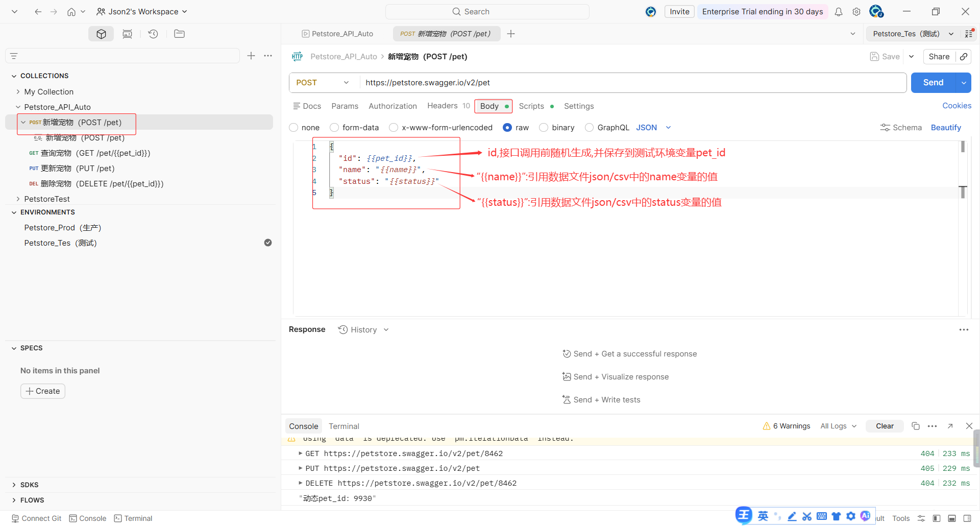Click the Invite button
This screenshot has width=980, height=526.
[679, 12]
